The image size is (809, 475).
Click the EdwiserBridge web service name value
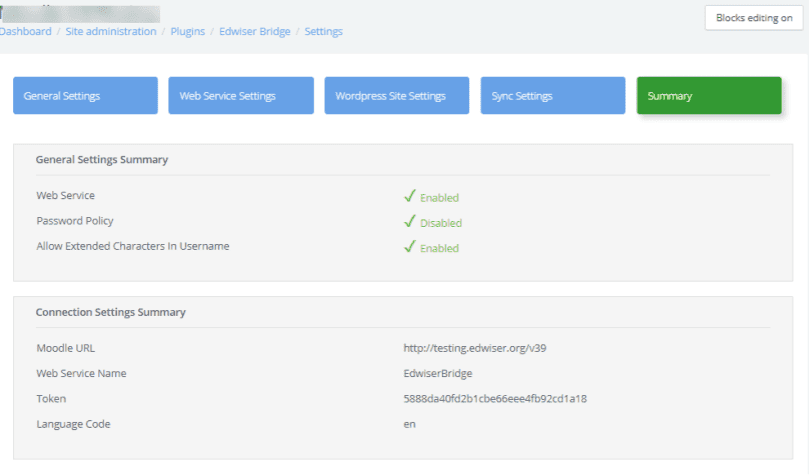pos(438,373)
